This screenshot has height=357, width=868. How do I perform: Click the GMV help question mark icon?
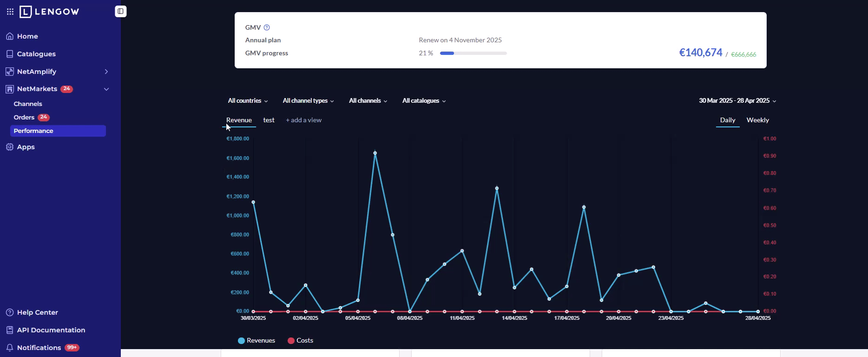pyautogui.click(x=267, y=27)
